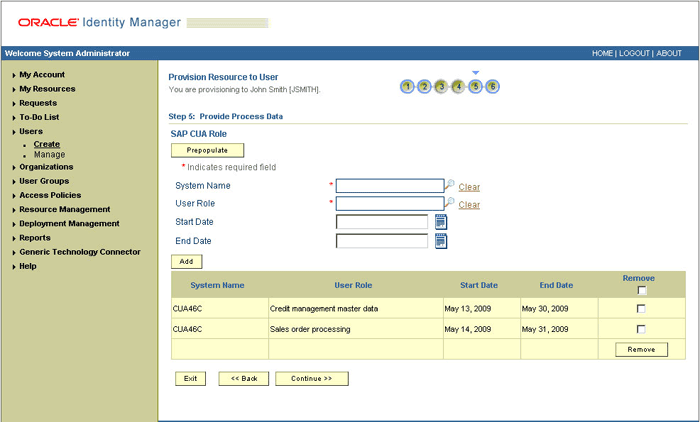The width and height of the screenshot is (700, 422).
Task: Open ABOUT link in header
Action: click(x=669, y=53)
